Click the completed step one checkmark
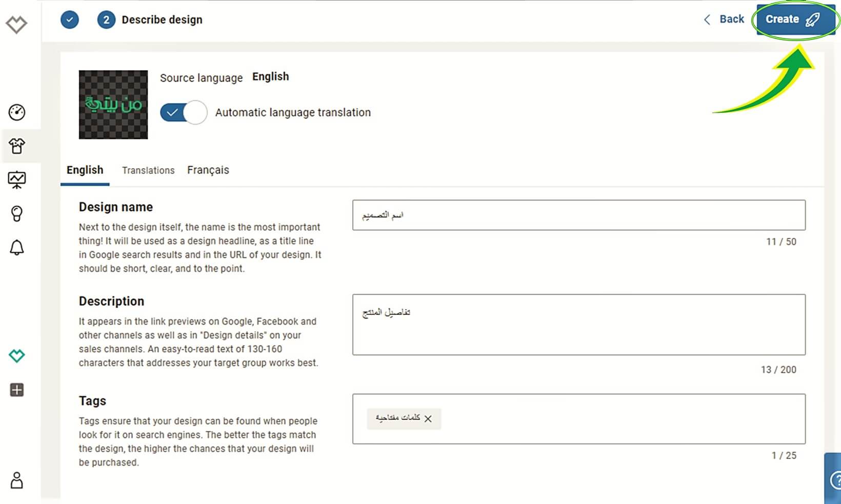 (x=70, y=20)
